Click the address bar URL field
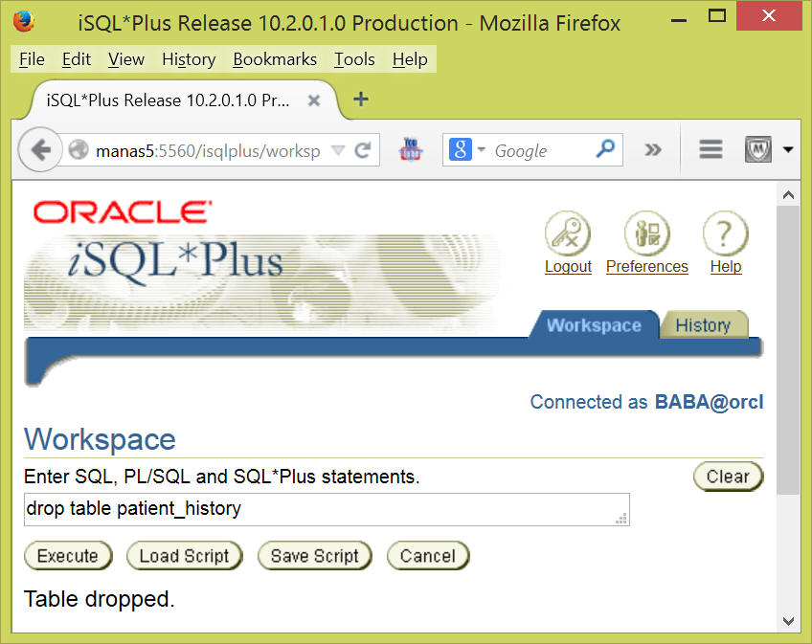The image size is (812, 644). (208, 150)
